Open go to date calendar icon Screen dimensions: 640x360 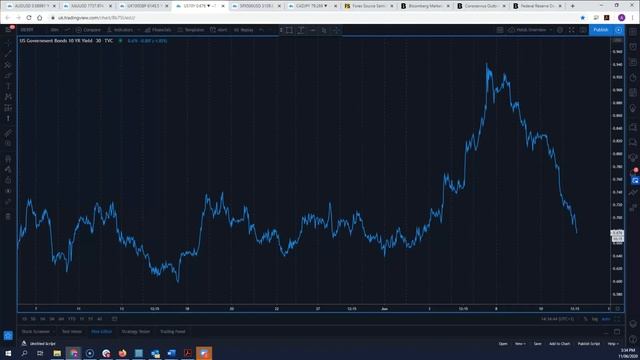click(115, 319)
